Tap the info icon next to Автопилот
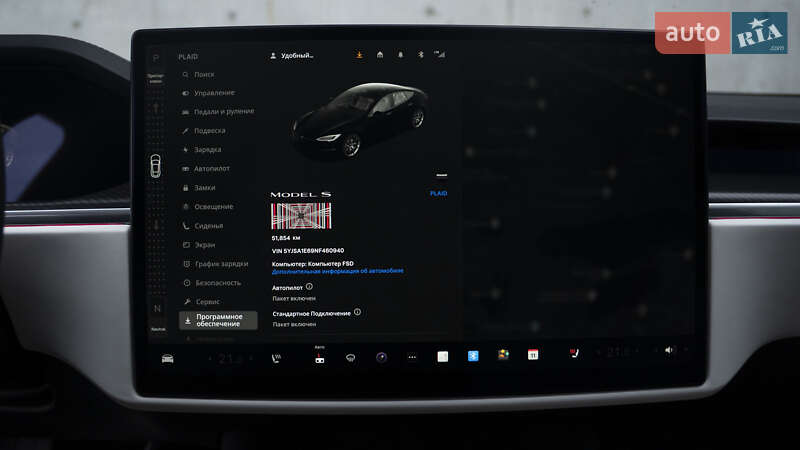800x450 pixels. [309, 287]
